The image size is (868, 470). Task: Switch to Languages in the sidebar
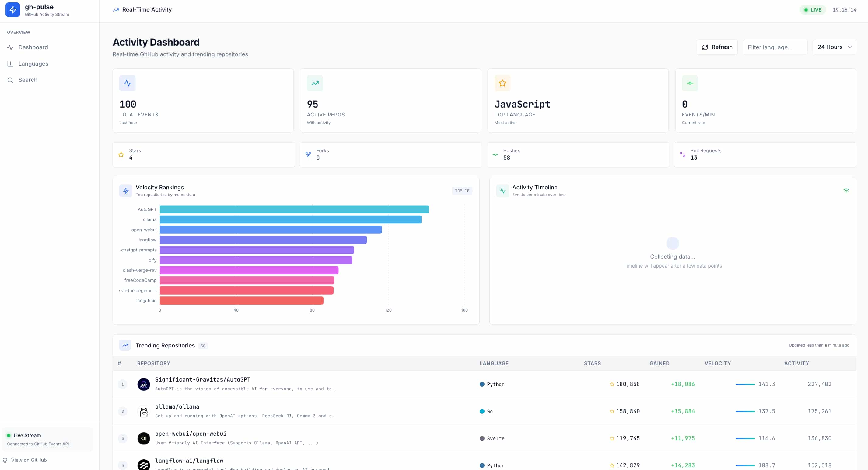(x=33, y=64)
